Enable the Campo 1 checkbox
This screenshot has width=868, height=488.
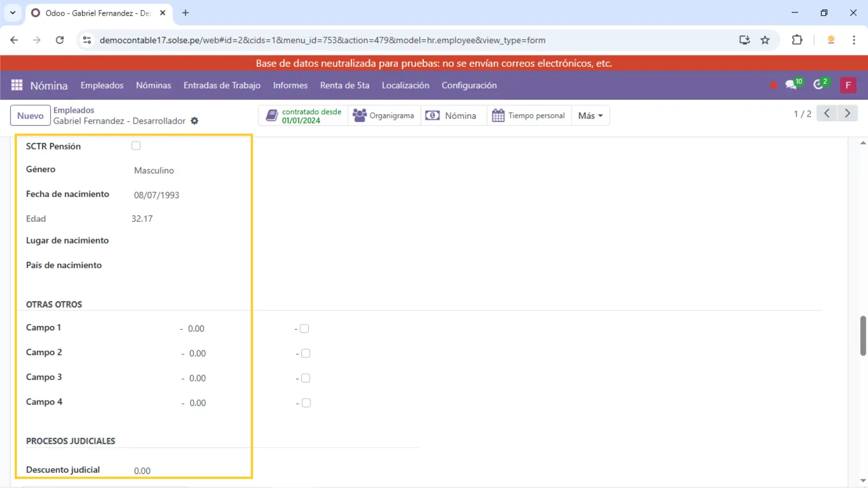(x=304, y=329)
